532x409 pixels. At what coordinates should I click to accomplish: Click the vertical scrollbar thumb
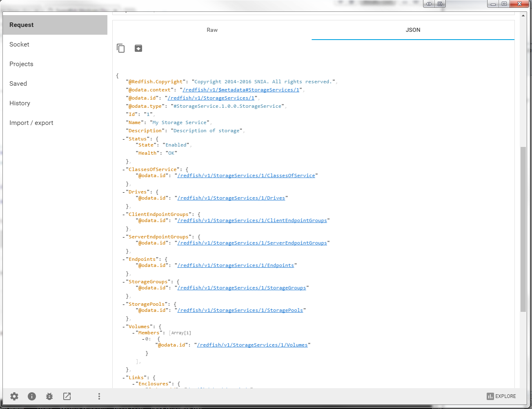523,229
